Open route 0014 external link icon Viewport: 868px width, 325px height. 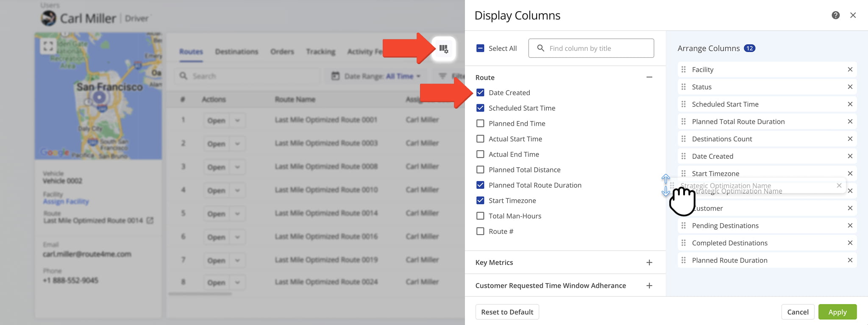(x=150, y=221)
